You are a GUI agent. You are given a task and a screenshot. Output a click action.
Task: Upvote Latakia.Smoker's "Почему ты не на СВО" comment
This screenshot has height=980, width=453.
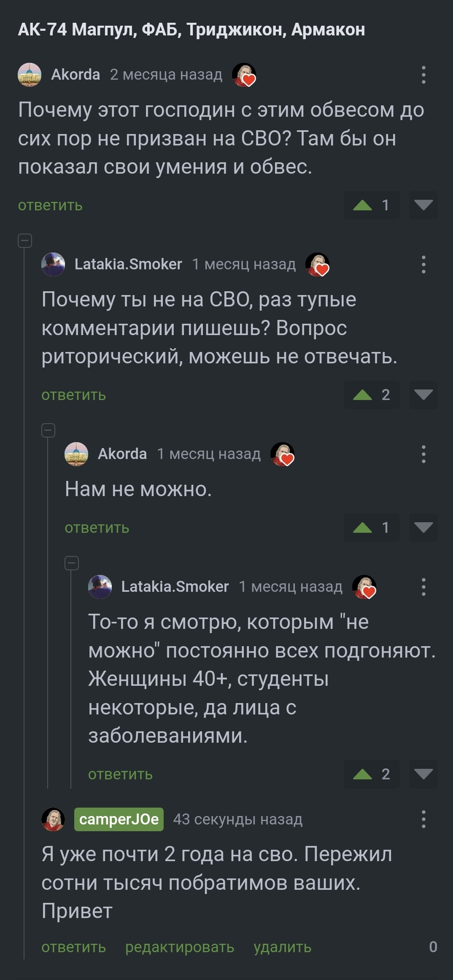(363, 395)
